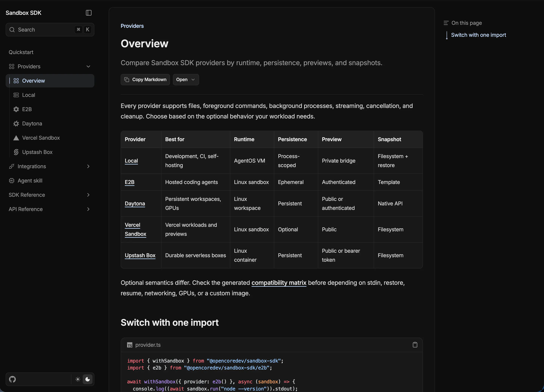544x392 pixels.
Task: Click the Agent skill AI chip icon
Action: point(11,181)
